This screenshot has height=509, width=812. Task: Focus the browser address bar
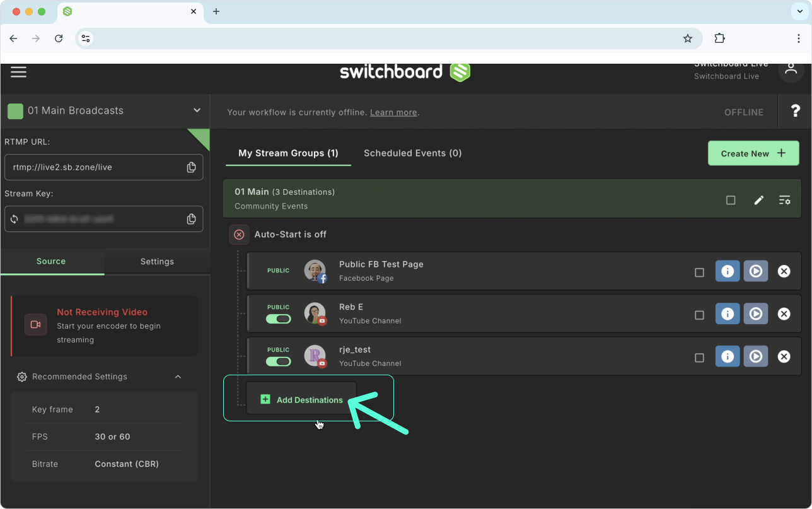pos(388,38)
